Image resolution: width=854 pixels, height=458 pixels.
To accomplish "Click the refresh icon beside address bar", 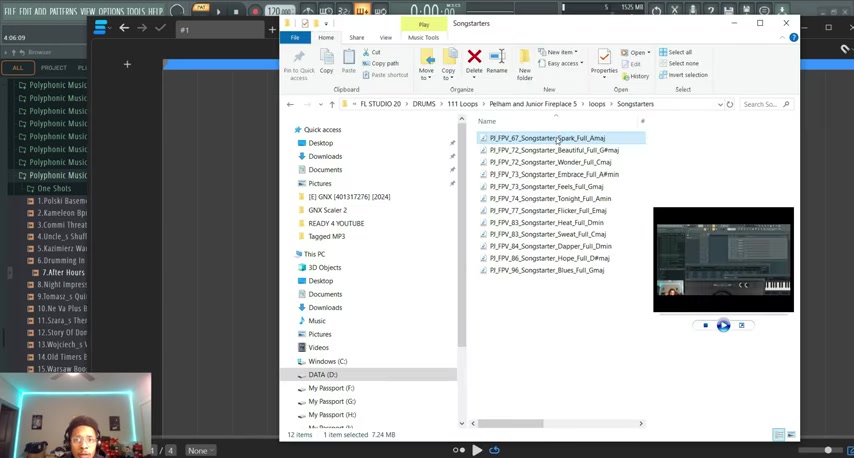I will [730, 105].
